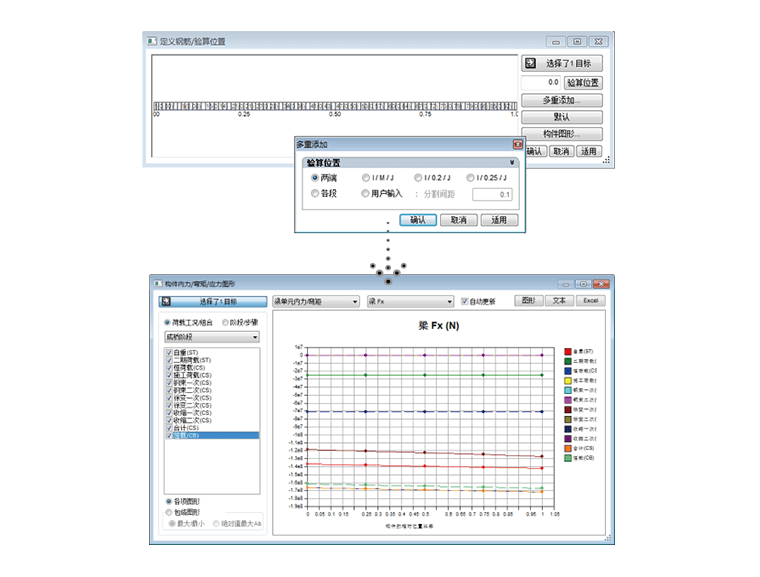The width and height of the screenshot is (760, 577).
Task: Click 选择了1目标 button in the top window
Action: [562, 63]
